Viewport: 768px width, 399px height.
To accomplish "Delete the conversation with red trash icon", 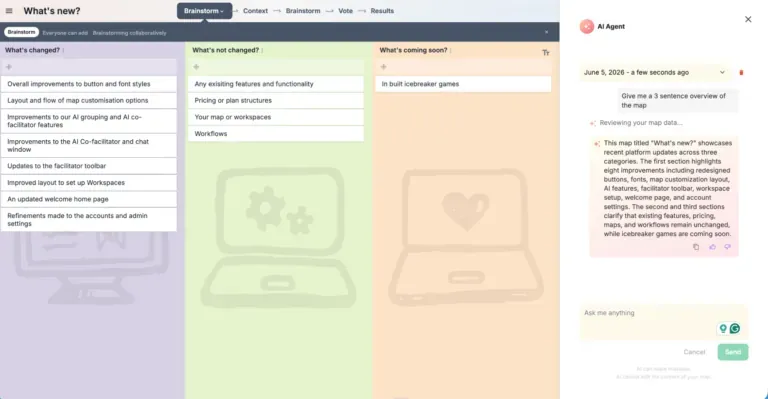I will [x=741, y=72].
